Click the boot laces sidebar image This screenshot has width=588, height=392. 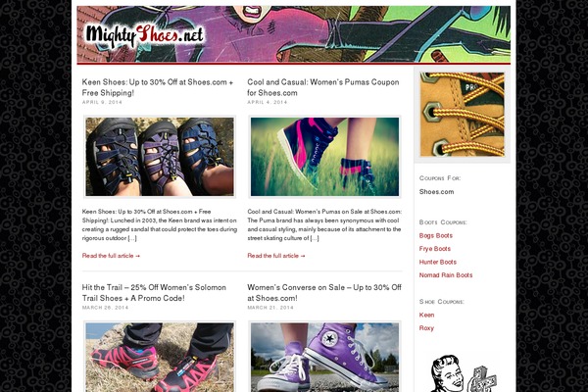[462, 115]
